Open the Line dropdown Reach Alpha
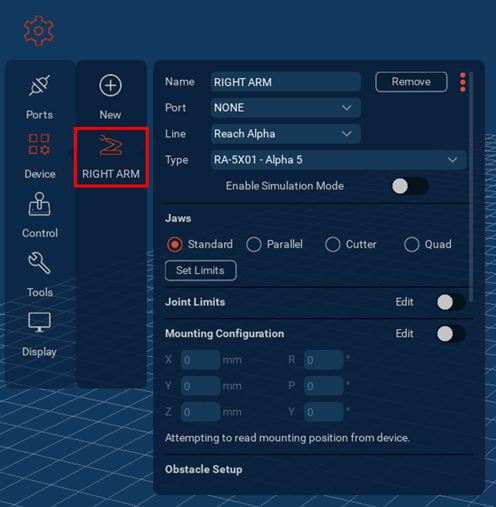This screenshot has height=507, width=496. (x=286, y=134)
